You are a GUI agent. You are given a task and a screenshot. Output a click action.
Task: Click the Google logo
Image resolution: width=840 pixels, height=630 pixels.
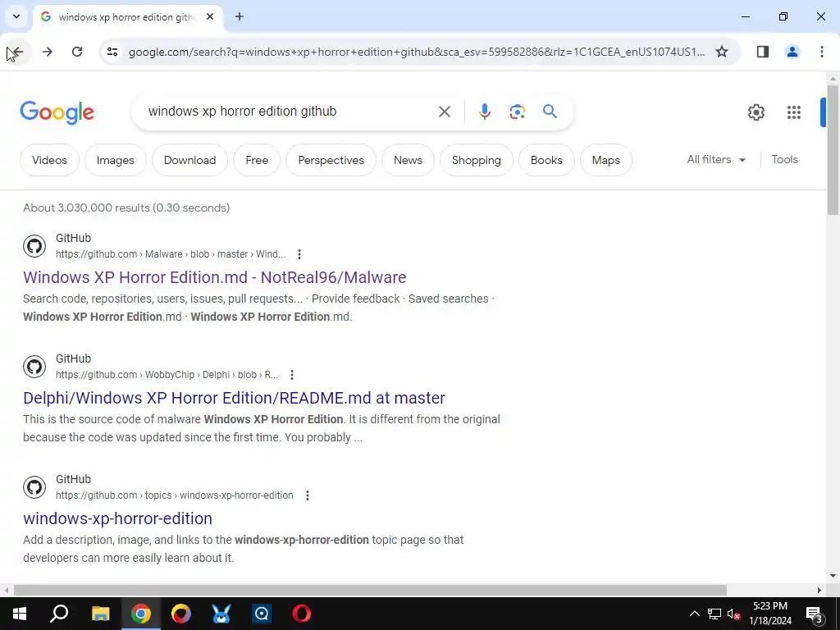tap(57, 112)
